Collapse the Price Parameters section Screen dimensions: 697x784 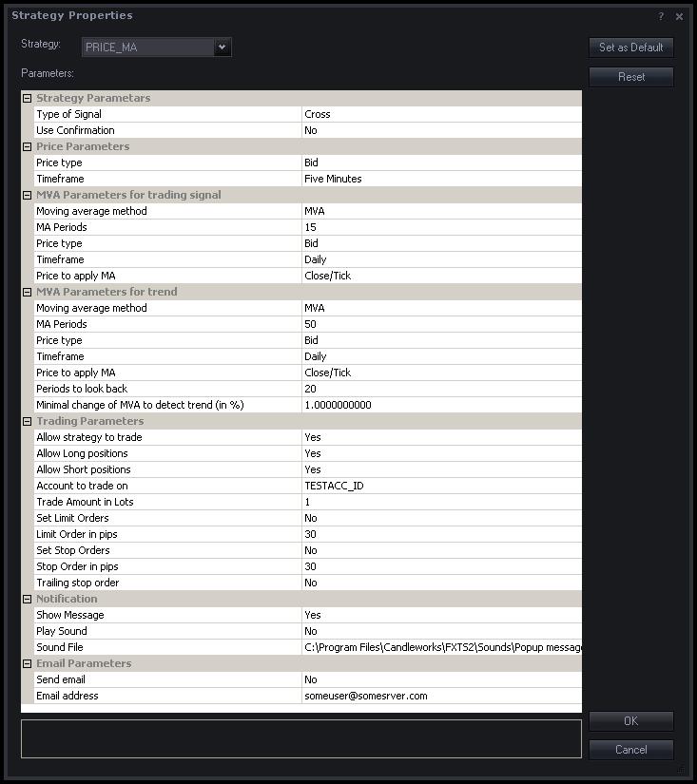click(27, 146)
